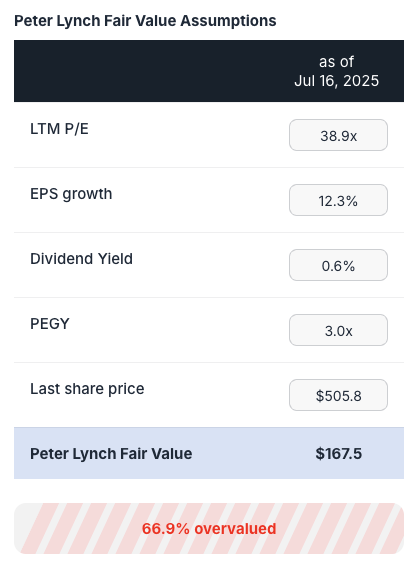Click the Last share price label
This screenshot has height=570, width=416.
point(87,389)
